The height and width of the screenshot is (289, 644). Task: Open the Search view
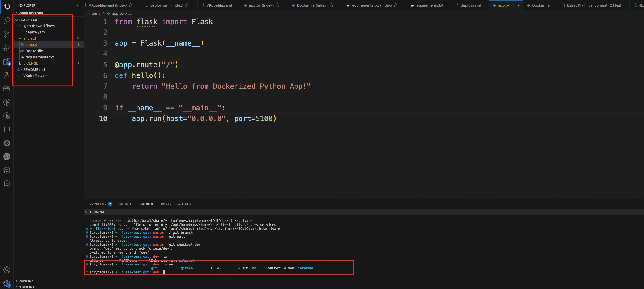pos(7,20)
